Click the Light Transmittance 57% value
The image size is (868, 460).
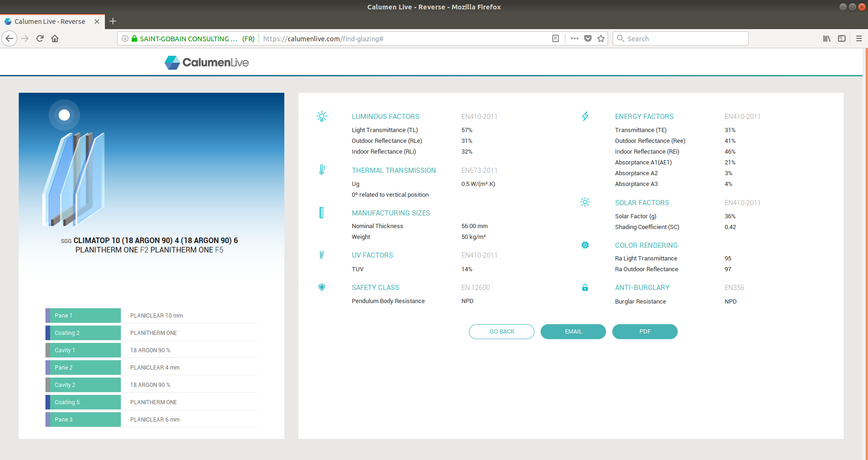(x=467, y=130)
